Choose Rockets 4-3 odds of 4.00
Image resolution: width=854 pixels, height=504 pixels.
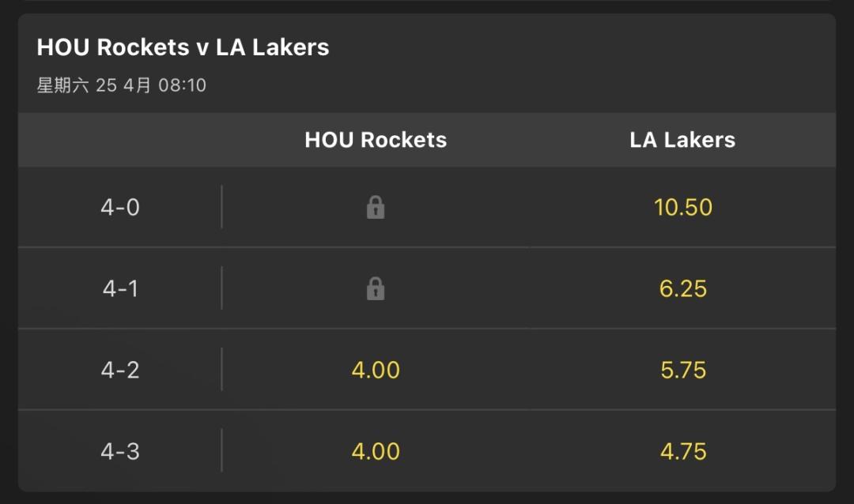tap(376, 452)
